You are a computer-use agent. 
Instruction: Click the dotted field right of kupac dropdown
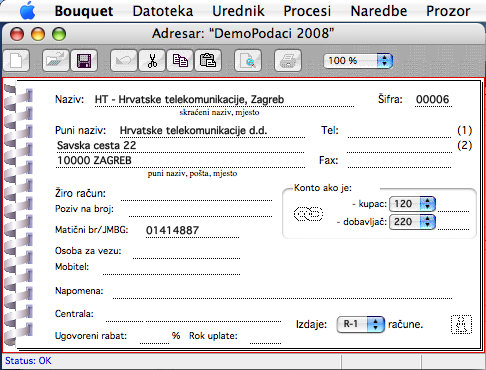click(x=453, y=205)
